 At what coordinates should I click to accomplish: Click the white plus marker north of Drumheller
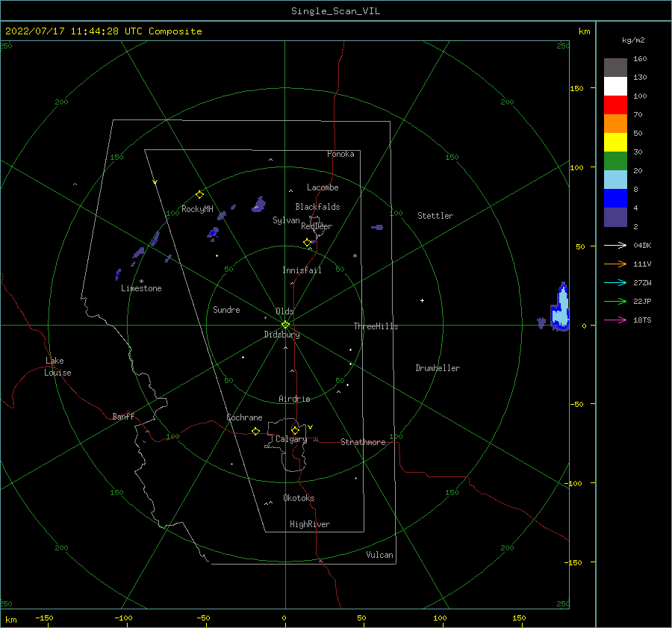point(422,300)
